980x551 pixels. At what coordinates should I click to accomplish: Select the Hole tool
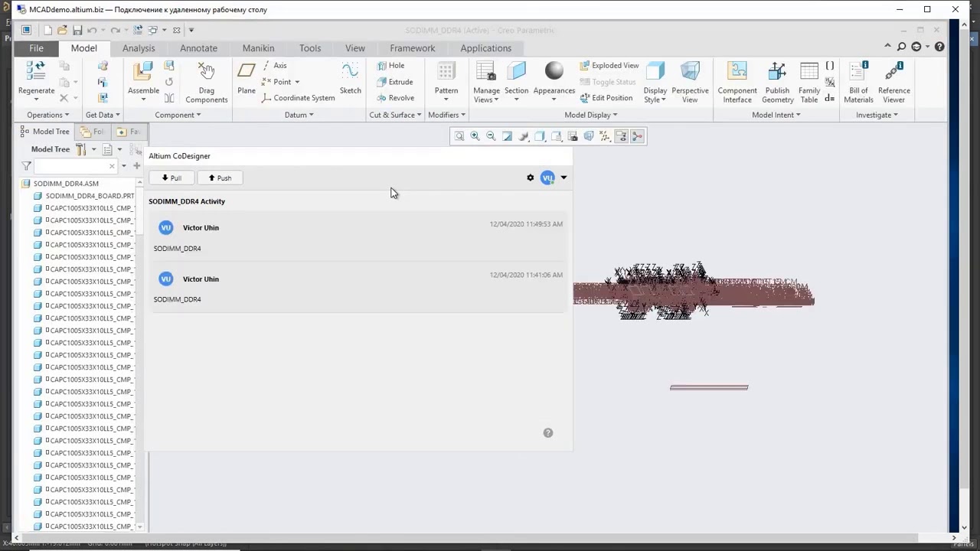(x=390, y=66)
